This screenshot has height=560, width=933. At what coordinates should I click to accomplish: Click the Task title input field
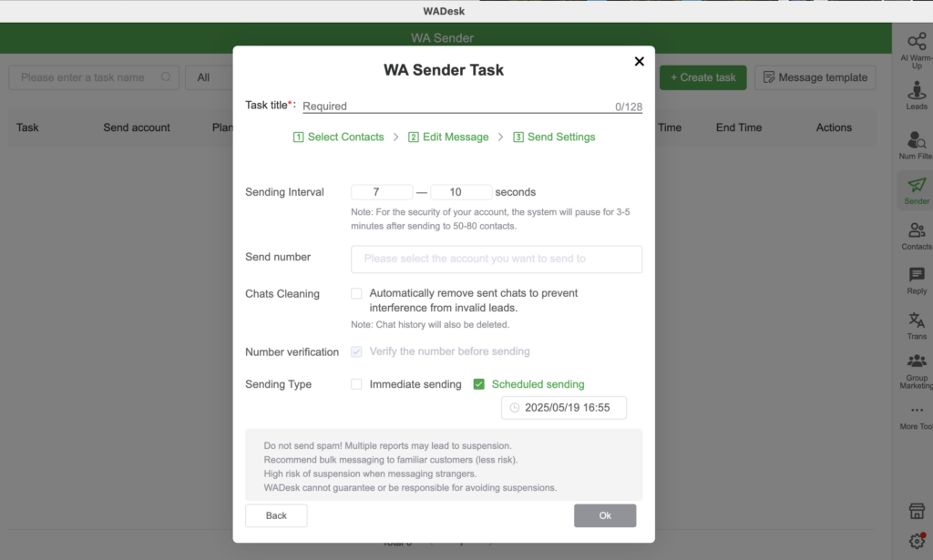coord(473,107)
